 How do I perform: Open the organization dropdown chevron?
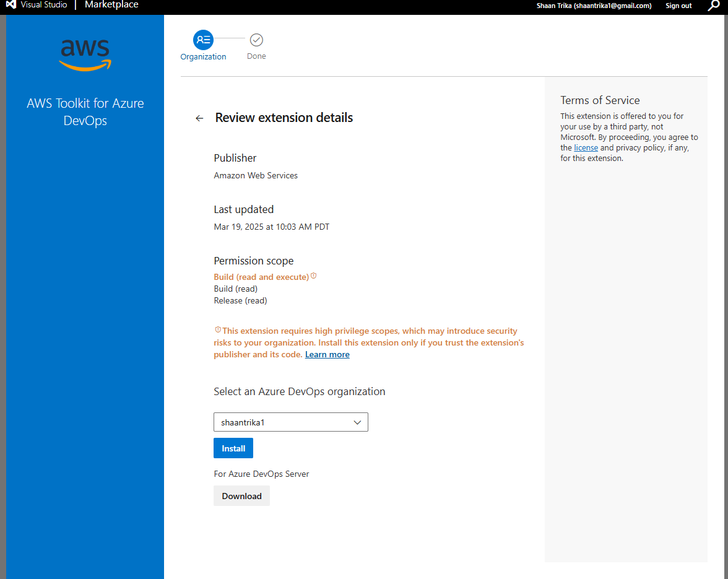357,422
